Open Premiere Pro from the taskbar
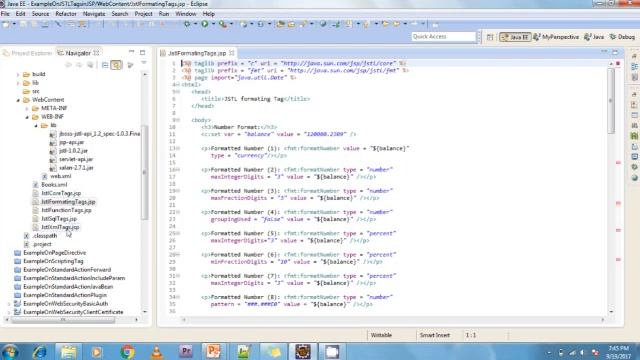Screen dimensions: 640x360 [x=186, y=351]
